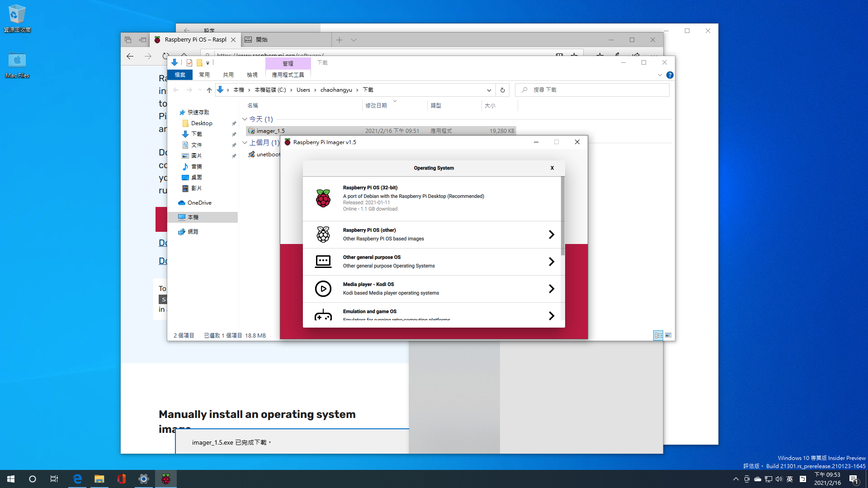Collapse the 今天 (1) file group
The image size is (868, 488).
(x=245, y=119)
